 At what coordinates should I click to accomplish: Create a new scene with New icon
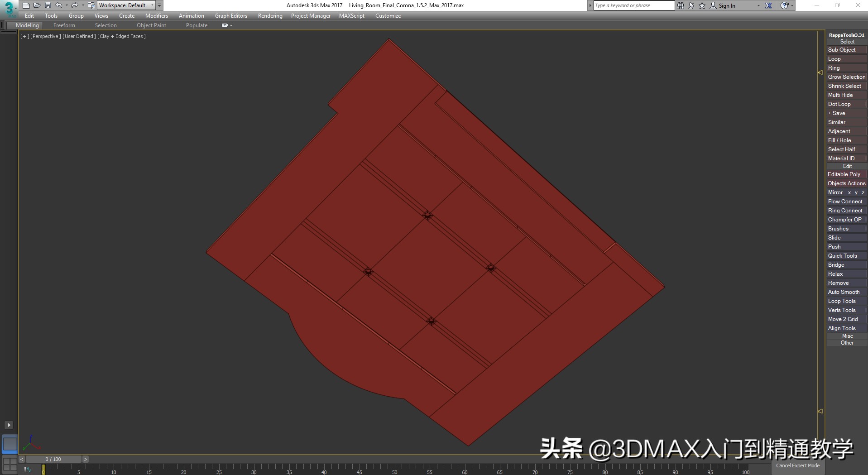pos(26,5)
